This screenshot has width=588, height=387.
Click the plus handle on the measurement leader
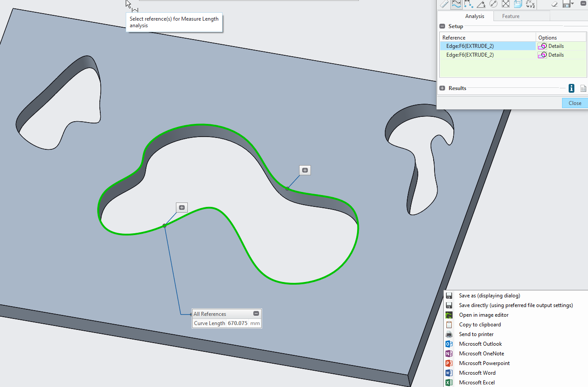point(182,207)
